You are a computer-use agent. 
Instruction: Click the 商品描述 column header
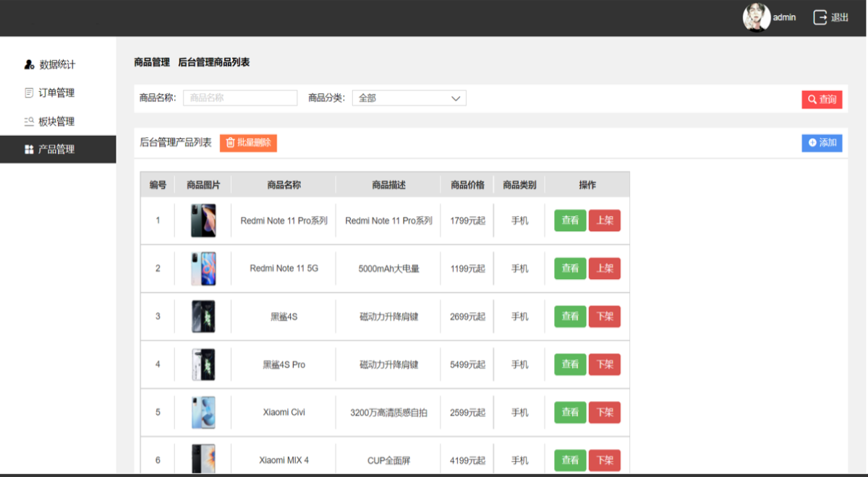[389, 185]
